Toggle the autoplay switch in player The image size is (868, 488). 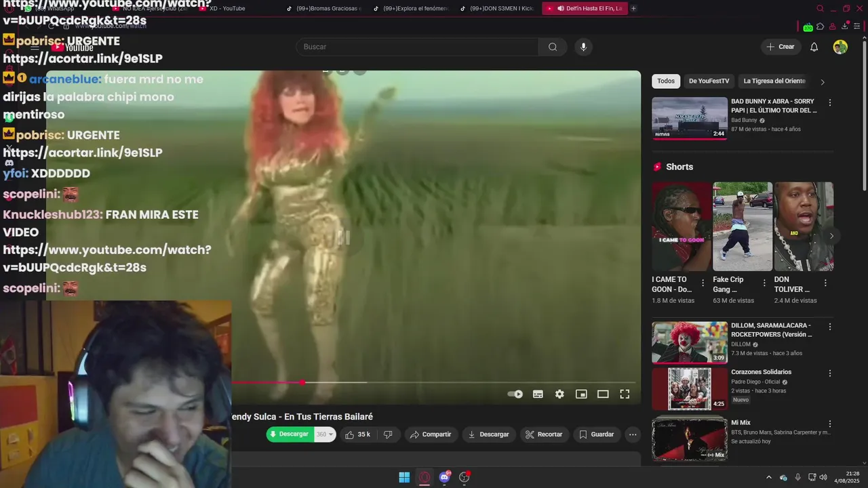click(x=515, y=394)
